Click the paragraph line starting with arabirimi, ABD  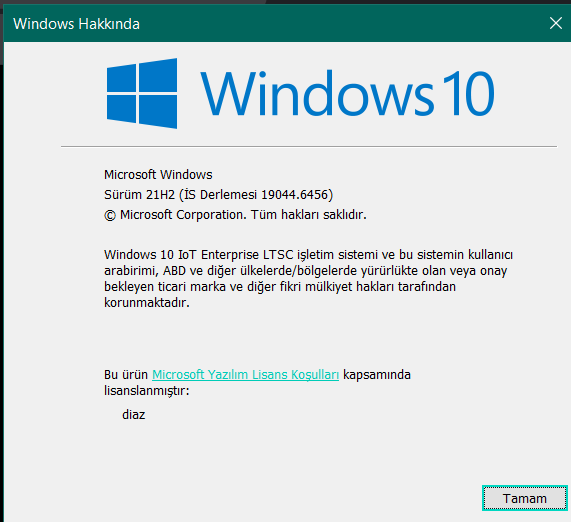tap(306, 271)
